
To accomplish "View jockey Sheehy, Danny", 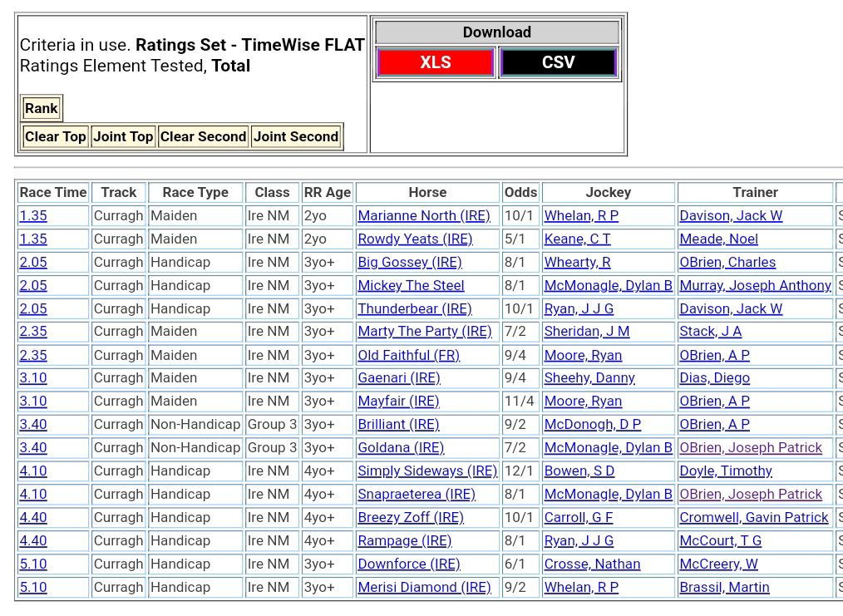I will click(589, 377).
